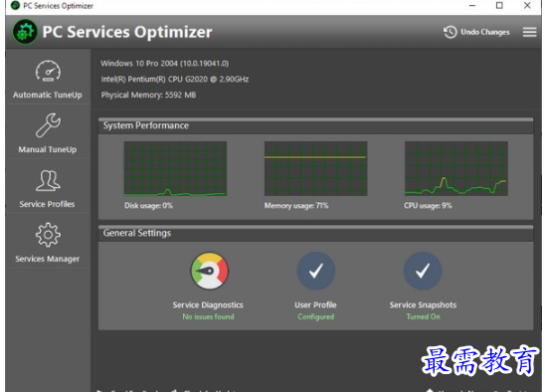Open the Services Manager gear icon

click(48, 235)
